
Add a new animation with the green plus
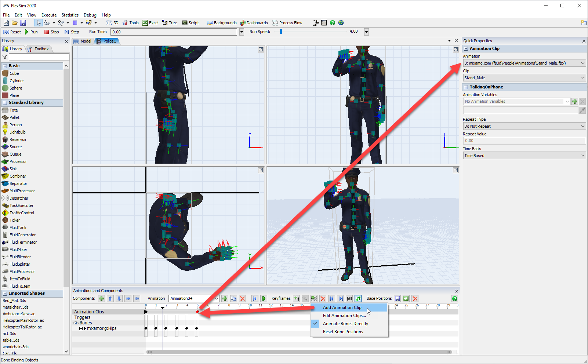coord(225,299)
